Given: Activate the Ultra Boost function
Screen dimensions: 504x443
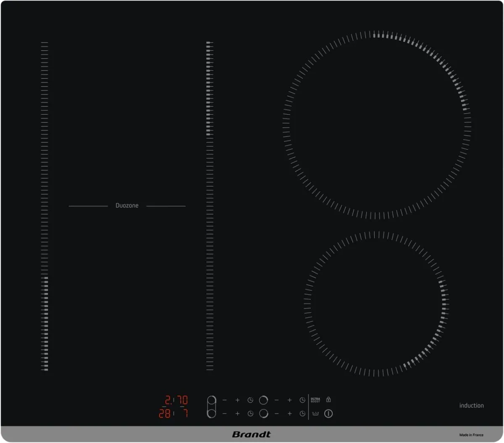Looking at the screenshot, I should (315, 400).
